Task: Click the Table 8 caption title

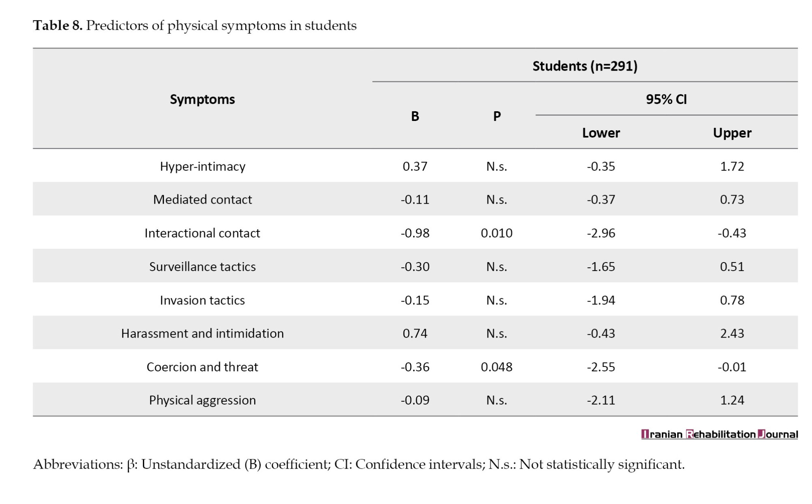Action: pos(194,26)
